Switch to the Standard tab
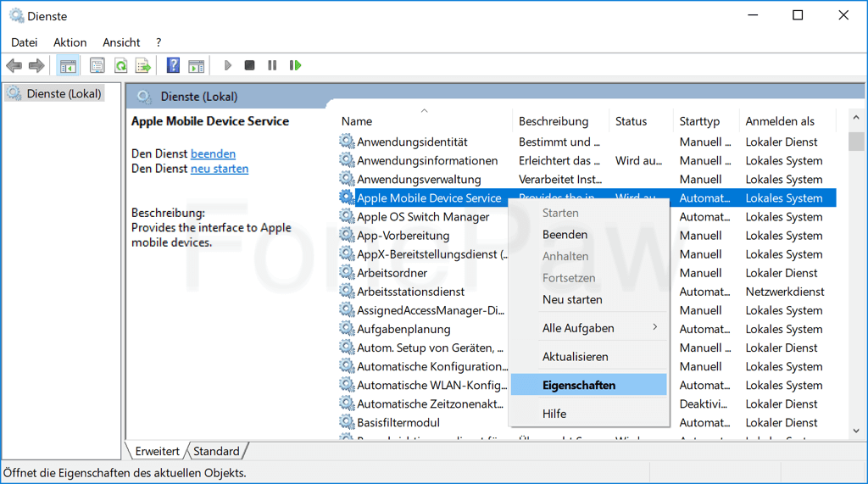 pyautogui.click(x=216, y=451)
